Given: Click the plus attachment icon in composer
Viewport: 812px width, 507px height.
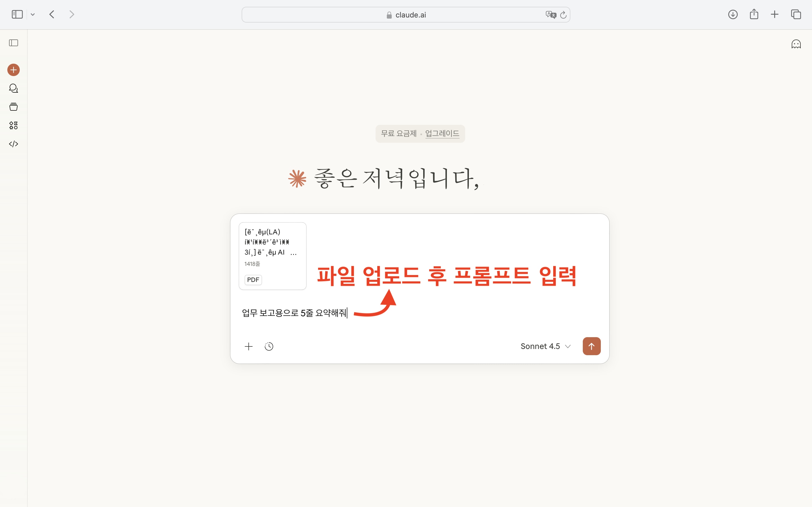Looking at the screenshot, I should point(249,346).
